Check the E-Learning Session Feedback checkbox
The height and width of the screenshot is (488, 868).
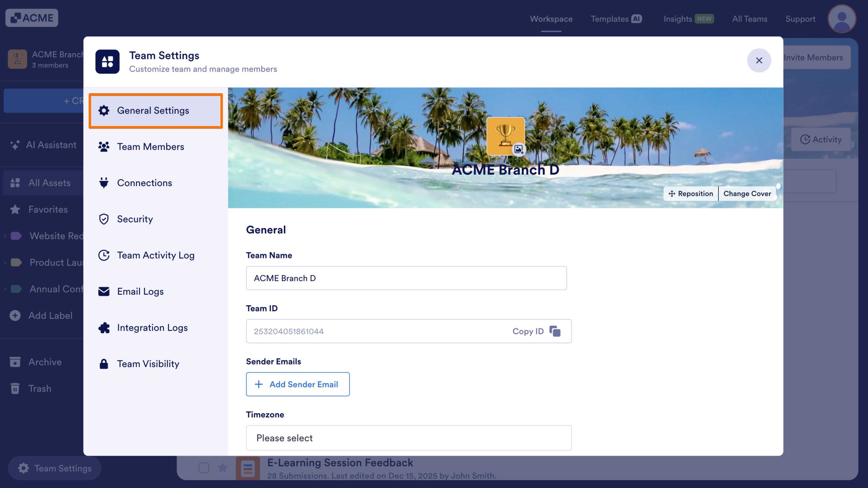204,468
